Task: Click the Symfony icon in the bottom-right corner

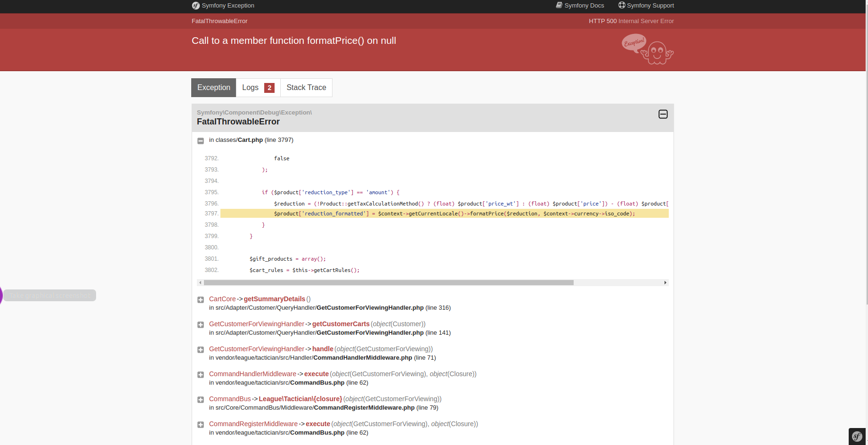Action: point(857,437)
